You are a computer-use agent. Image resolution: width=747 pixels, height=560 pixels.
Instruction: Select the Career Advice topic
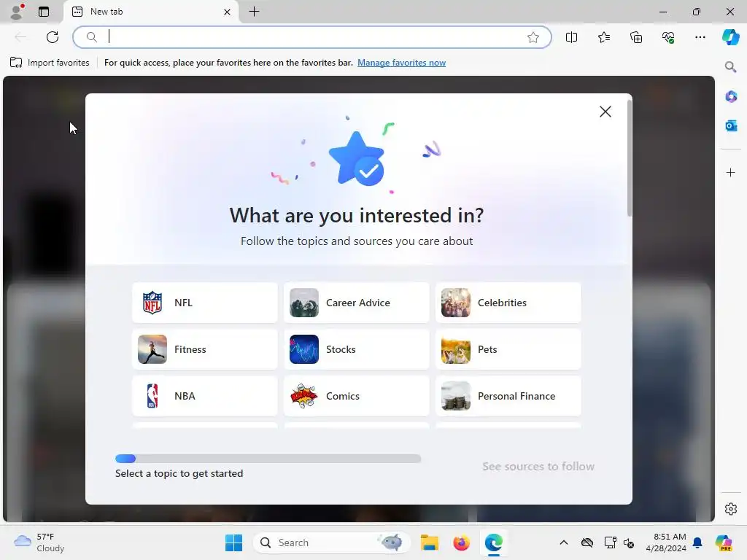(x=356, y=303)
